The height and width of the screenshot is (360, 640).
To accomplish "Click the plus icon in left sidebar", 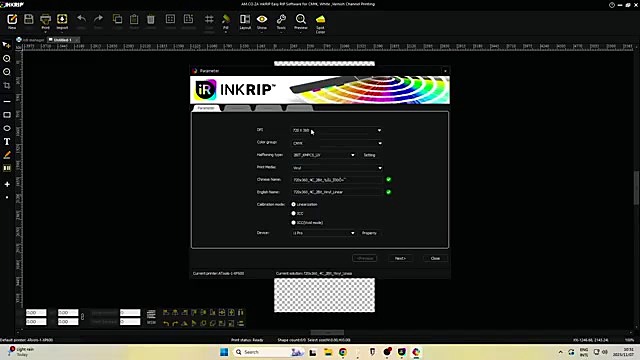I will (x=7, y=184).
